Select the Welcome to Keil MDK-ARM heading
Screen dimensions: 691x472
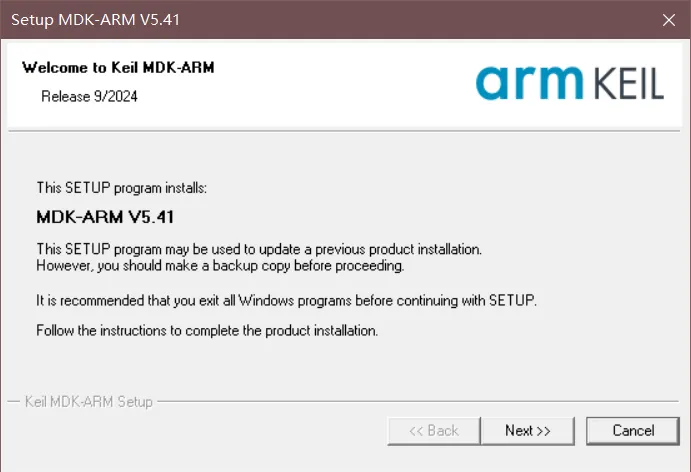click(x=118, y=68)
